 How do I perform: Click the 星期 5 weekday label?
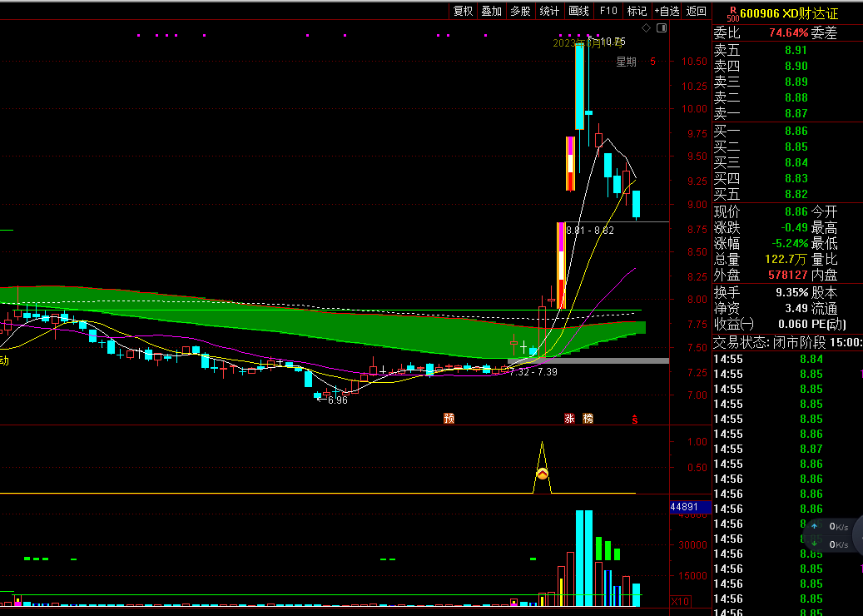point(636,62)
